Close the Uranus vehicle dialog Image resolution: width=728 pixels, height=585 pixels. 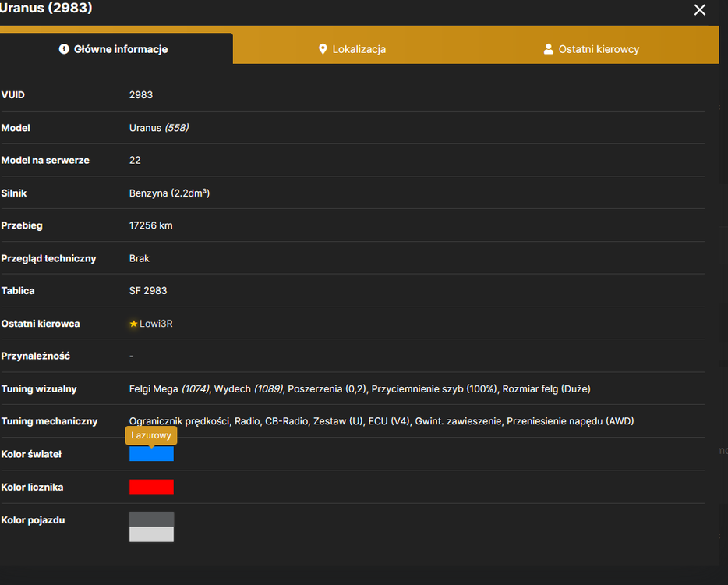coord(700,10)
